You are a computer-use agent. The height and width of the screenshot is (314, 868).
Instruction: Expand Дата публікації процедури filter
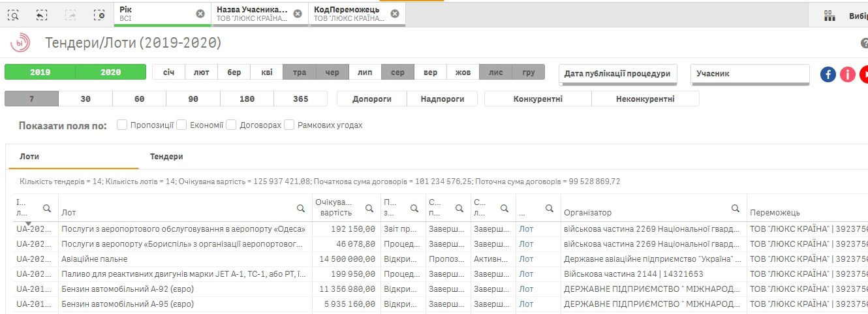[x=618, y=74]
